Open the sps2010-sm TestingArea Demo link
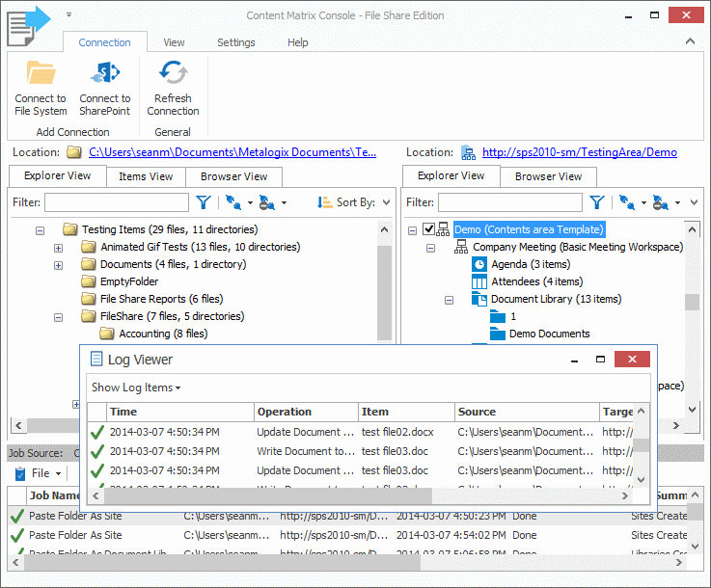 tap(580, 152)
